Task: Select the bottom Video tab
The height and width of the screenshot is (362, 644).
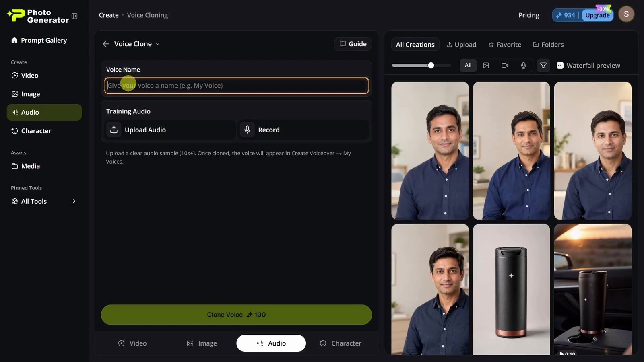Action: click(x=132, y=343)
